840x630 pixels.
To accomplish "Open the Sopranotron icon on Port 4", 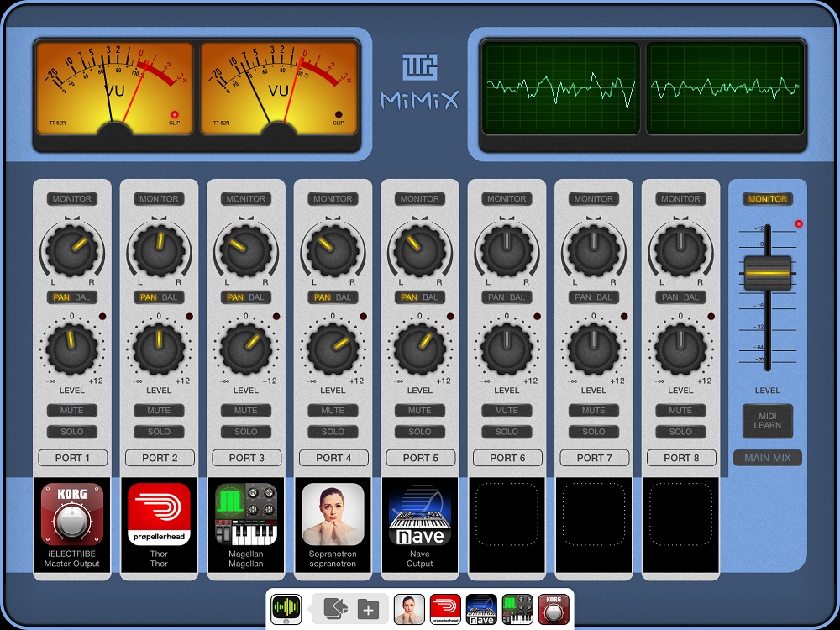I will (x=333, y=515).
